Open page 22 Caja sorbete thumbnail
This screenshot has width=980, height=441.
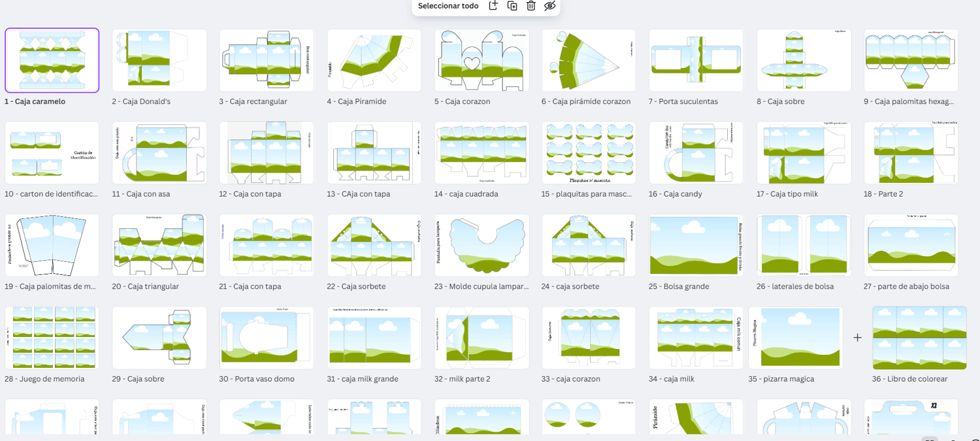(x=374, y=245)
